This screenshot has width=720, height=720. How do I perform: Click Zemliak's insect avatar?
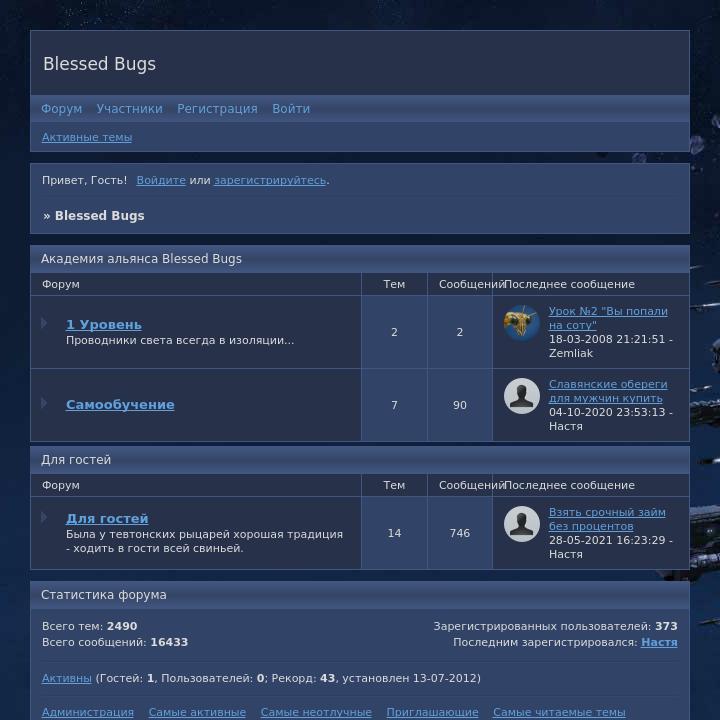522,323
